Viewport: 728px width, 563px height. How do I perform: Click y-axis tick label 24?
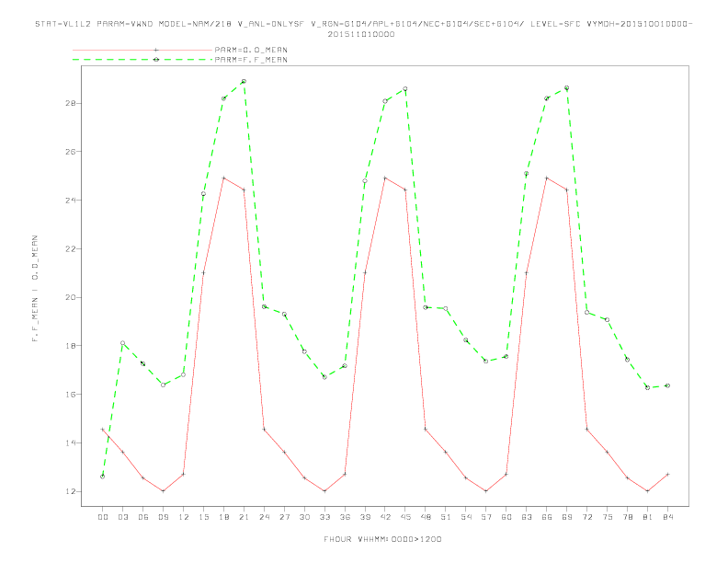pyautogui.click(x=71, y=201)
